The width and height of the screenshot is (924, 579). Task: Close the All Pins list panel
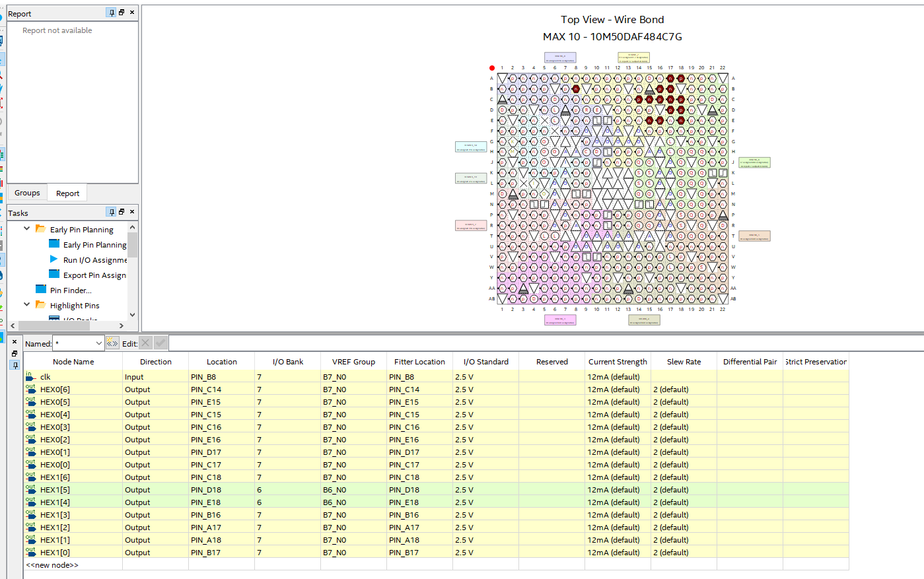click(x=15, y=342)
